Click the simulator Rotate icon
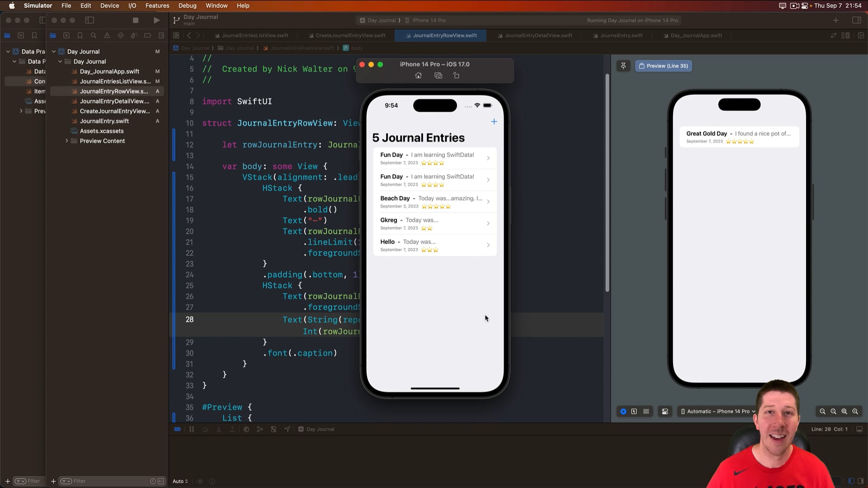 pyautogui.click(x=456, y=75)
